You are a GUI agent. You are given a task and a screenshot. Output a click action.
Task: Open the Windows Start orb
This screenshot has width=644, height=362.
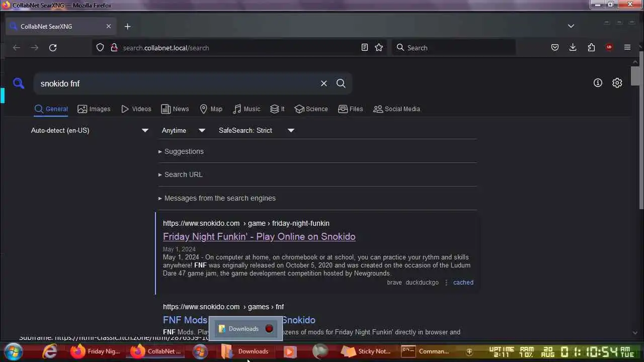pyautogui.click(x=14, y=351)
